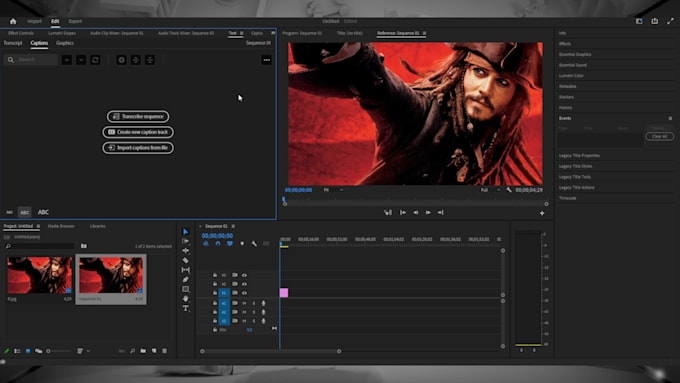Lock the top video track

(215, 275)
